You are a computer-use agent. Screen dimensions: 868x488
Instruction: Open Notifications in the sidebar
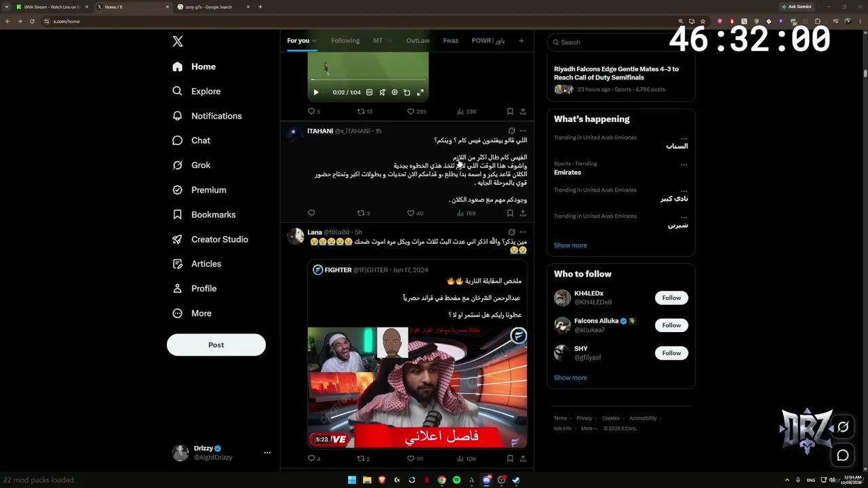207,116
